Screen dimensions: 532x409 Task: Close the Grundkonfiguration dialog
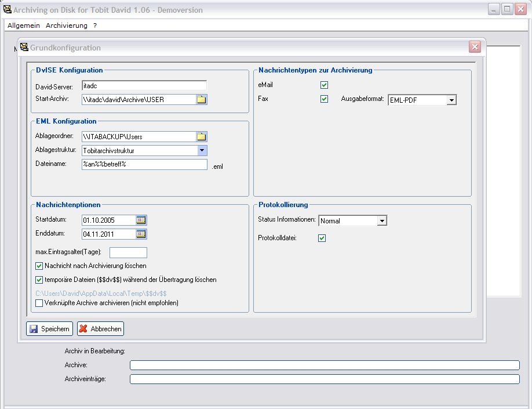click(x=475, y=47)
